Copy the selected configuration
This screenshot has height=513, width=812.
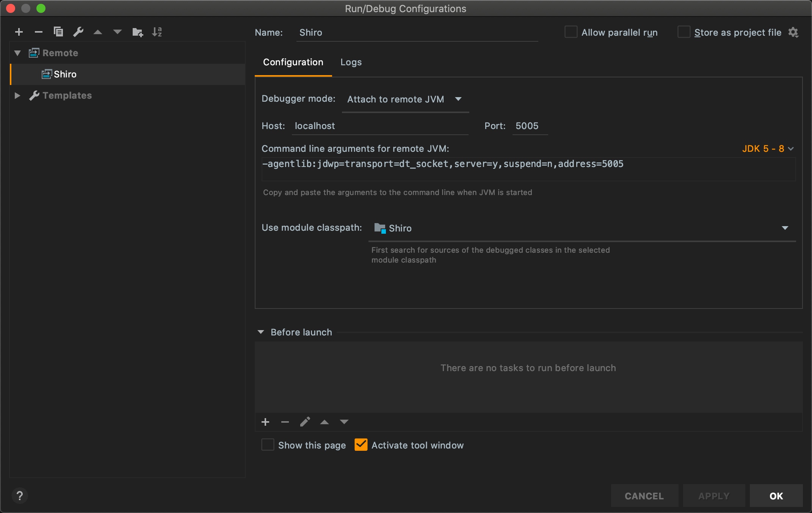pos(58,32)
